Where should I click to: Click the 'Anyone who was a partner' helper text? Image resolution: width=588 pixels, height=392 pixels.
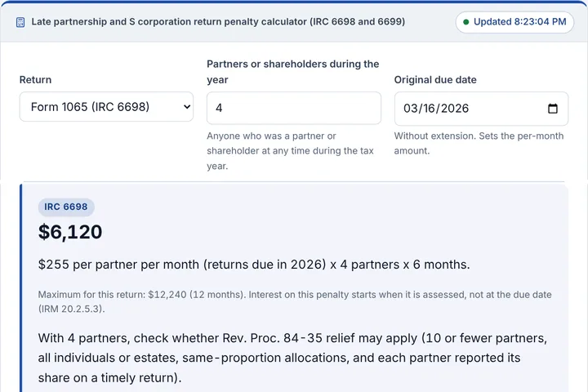pos(290,151)
